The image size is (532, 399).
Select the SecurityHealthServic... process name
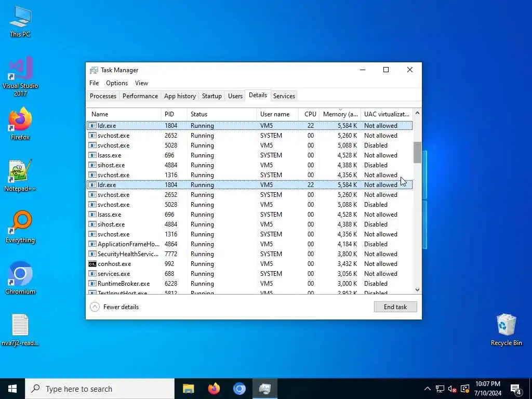point(128,254)
